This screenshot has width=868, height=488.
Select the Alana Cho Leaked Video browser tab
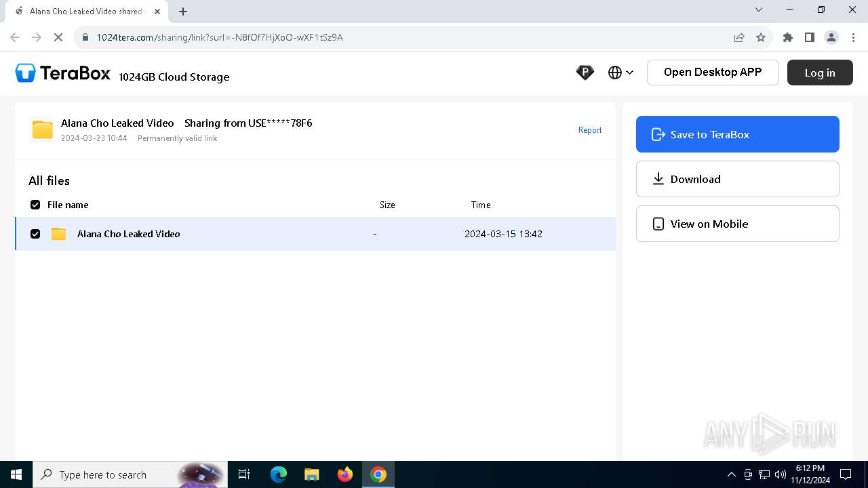click(x=86, y=11)
